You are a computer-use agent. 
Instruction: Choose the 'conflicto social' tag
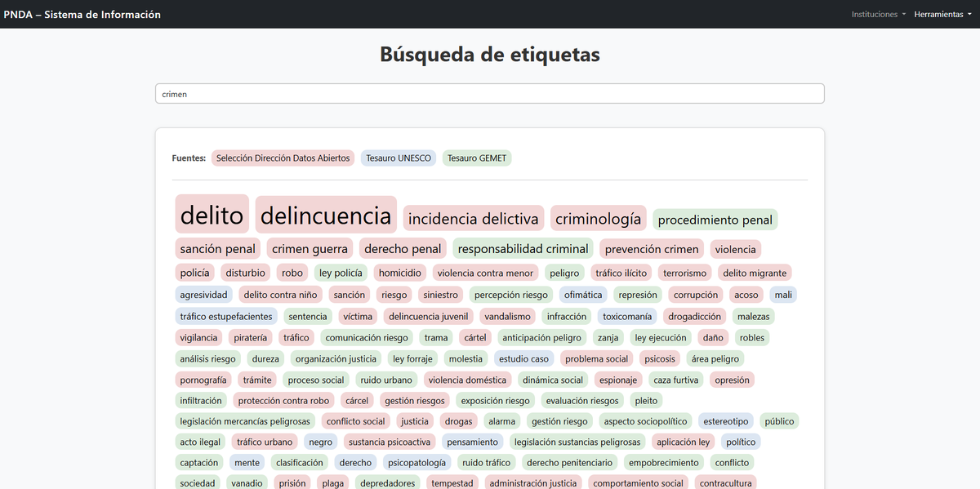[355, 421]
